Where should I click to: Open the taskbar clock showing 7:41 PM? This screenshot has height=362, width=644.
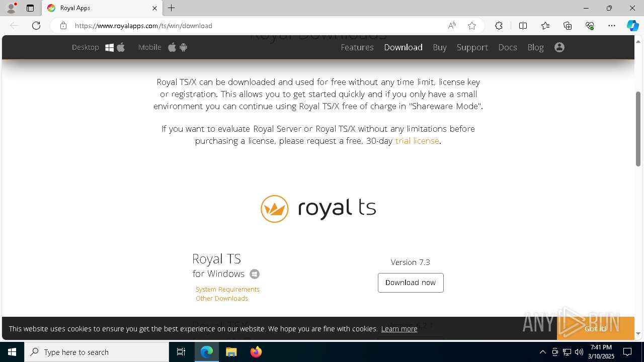pyautogui.click(x=601, y=352)
